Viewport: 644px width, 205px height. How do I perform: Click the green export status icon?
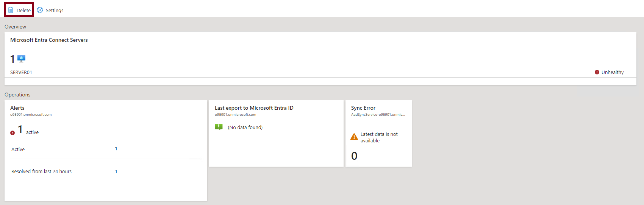pos(219,127)
